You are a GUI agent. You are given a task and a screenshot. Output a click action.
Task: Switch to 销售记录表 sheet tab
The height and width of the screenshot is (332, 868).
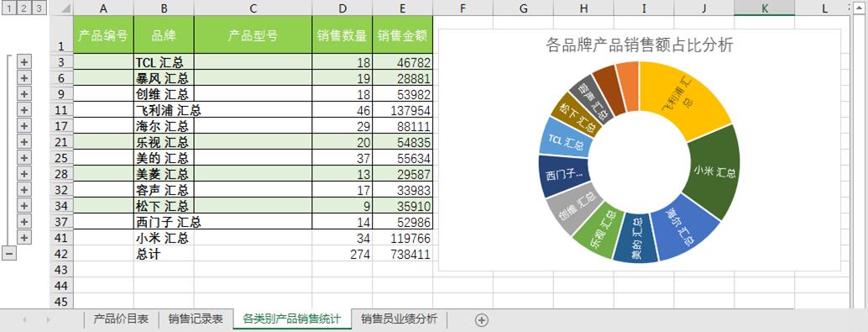pos(196,319)
